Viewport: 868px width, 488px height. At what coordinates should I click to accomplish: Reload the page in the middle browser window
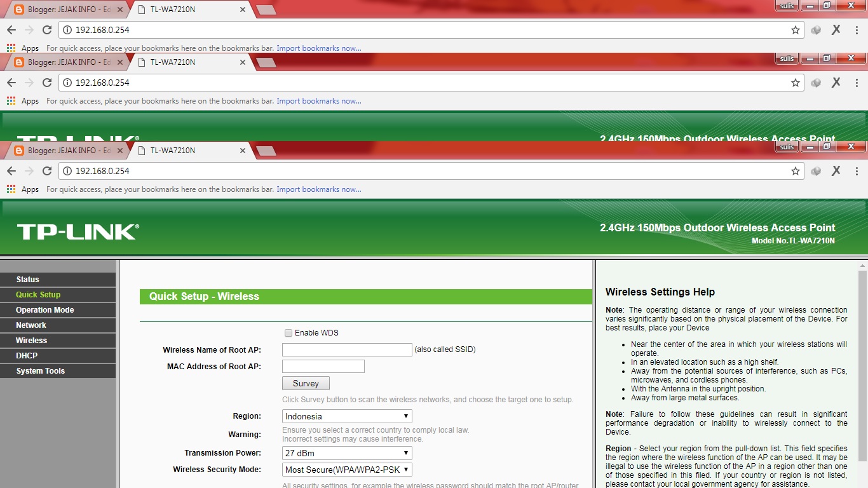[x=47, y=83]
